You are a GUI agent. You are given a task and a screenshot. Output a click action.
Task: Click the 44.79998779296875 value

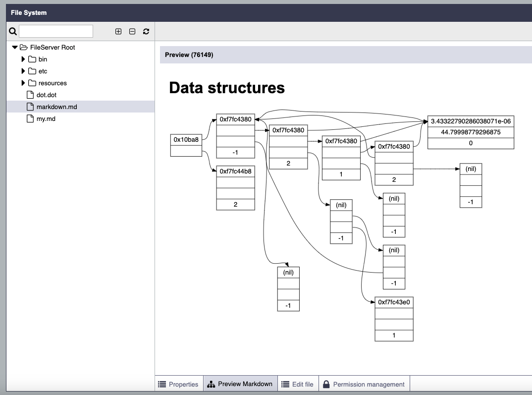471,132
